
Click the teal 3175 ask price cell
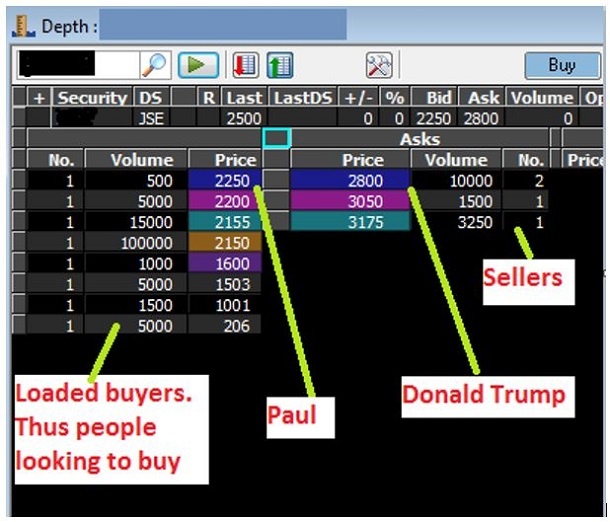pos(350,222)
